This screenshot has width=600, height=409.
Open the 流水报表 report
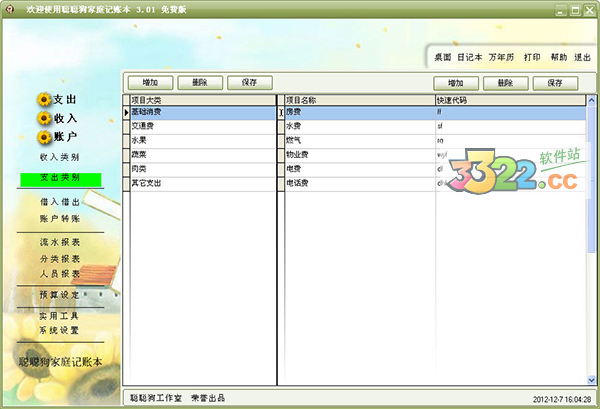[60, 242]
